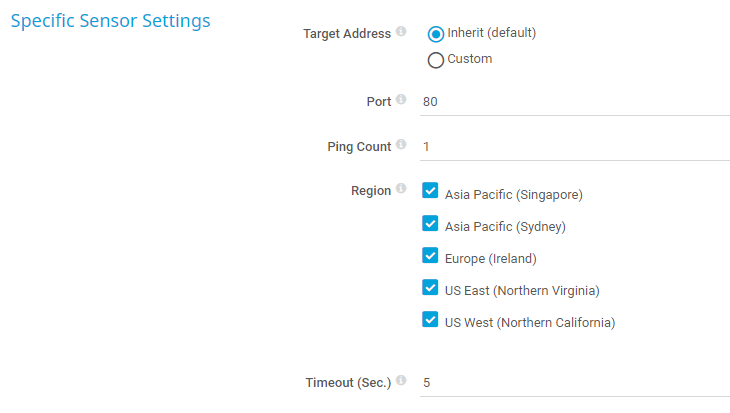Click the Port input field showing 80

[x=574, y=102]
